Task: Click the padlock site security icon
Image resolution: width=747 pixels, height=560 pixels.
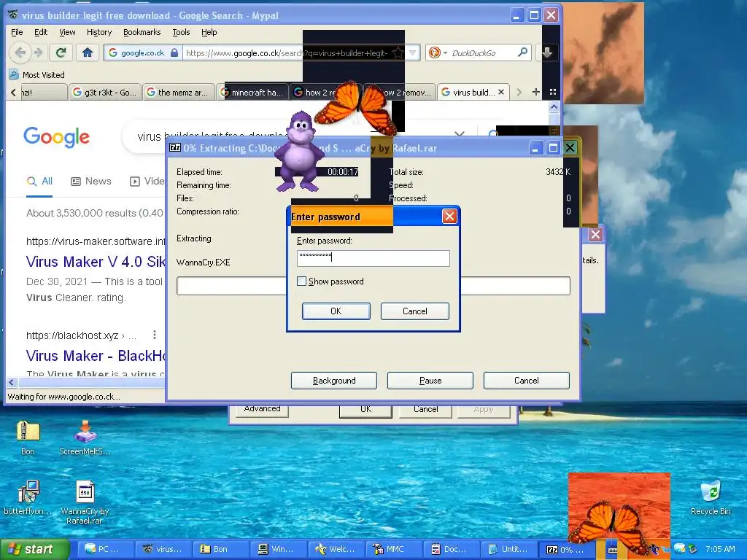Action: point(174,52)
